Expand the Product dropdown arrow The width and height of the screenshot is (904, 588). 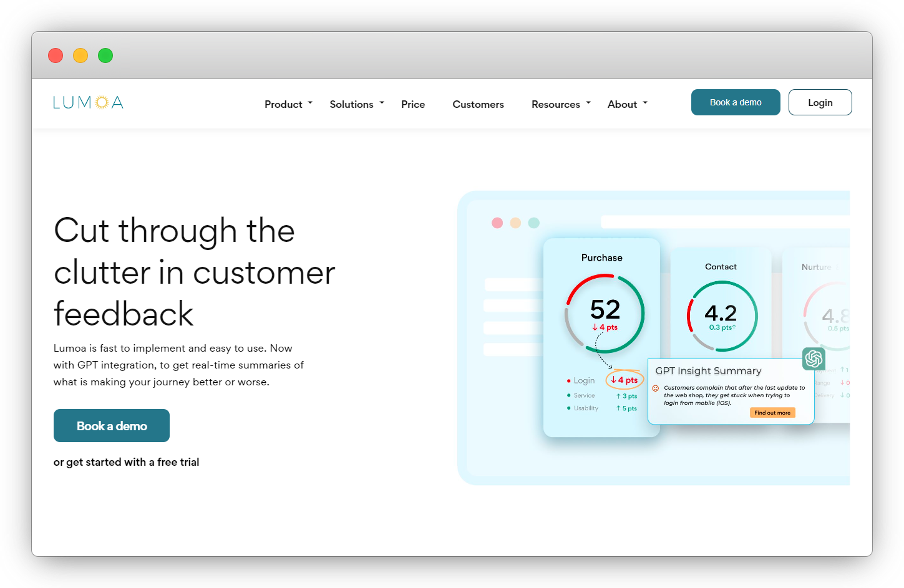tap(310, 103)
